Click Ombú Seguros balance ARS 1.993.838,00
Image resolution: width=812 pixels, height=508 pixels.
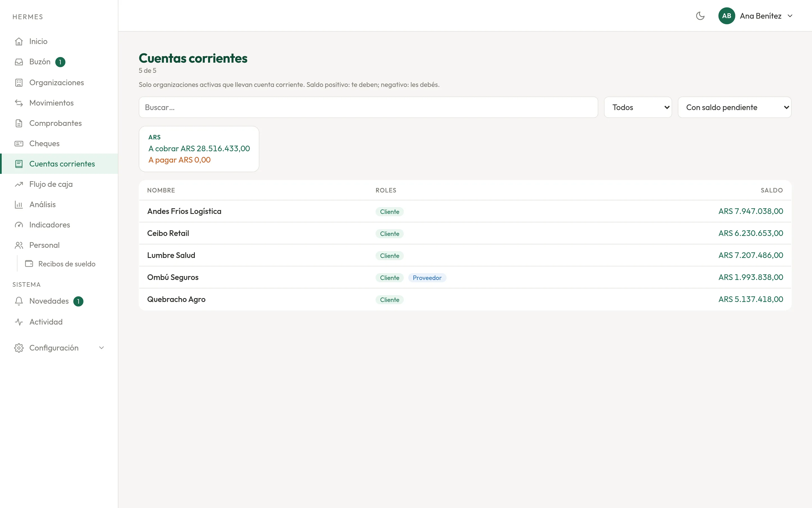[x=751, y=277]
